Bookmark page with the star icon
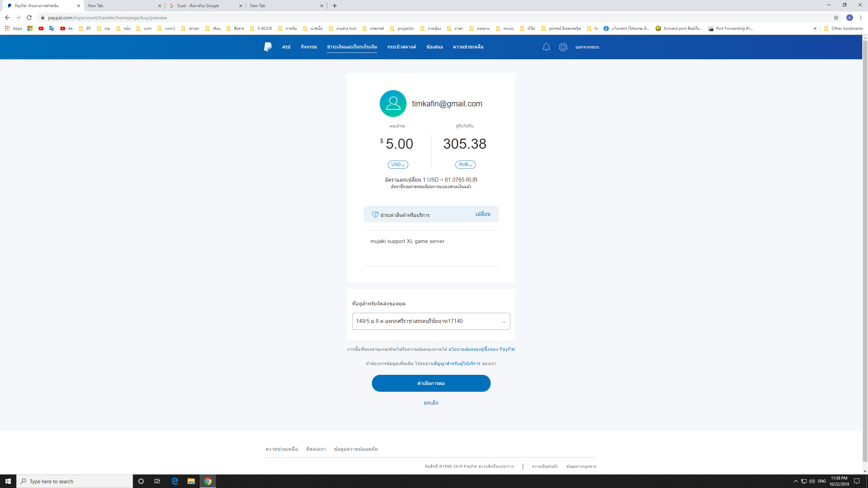868x488 pixels. click(836, 18)
